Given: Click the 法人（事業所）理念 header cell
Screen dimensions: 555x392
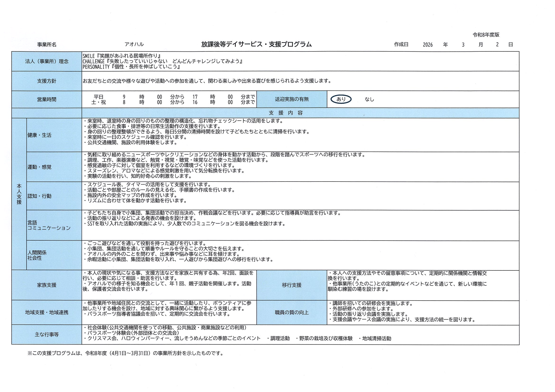Looking at the screenshot, I should 47,61.
